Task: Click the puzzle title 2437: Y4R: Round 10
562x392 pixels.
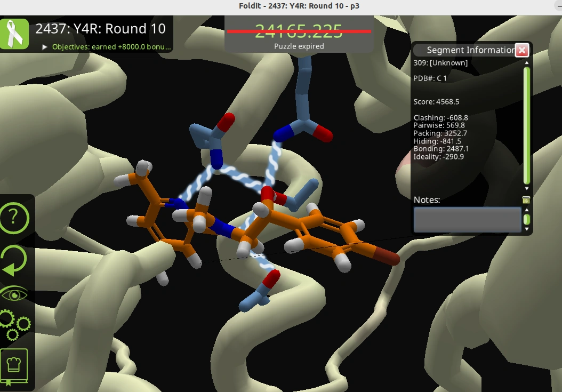Action: pos(101,28)
